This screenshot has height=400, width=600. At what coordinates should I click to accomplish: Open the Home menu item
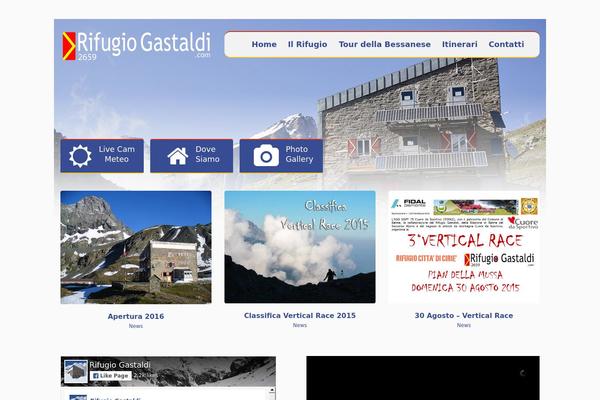[264, 44]
